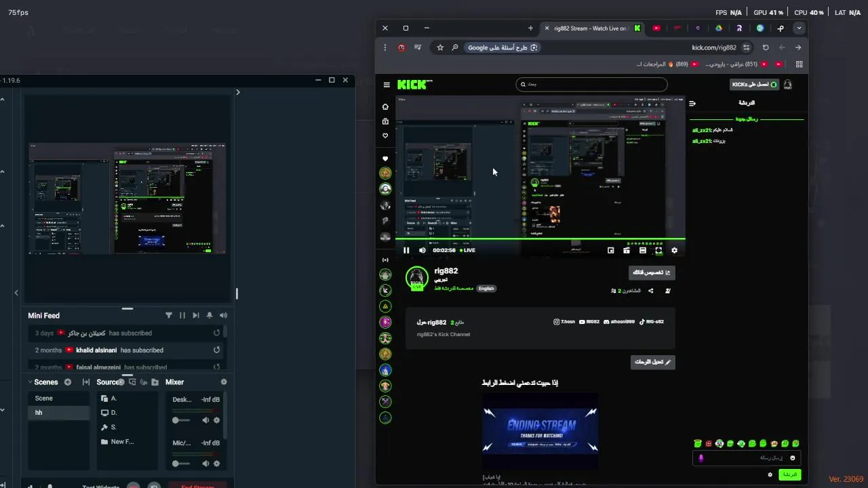Open Google Lens ask button in omnibox
The height and width of the screenshot is (488, 868).
pyautogui.click(x=502, y=47)
